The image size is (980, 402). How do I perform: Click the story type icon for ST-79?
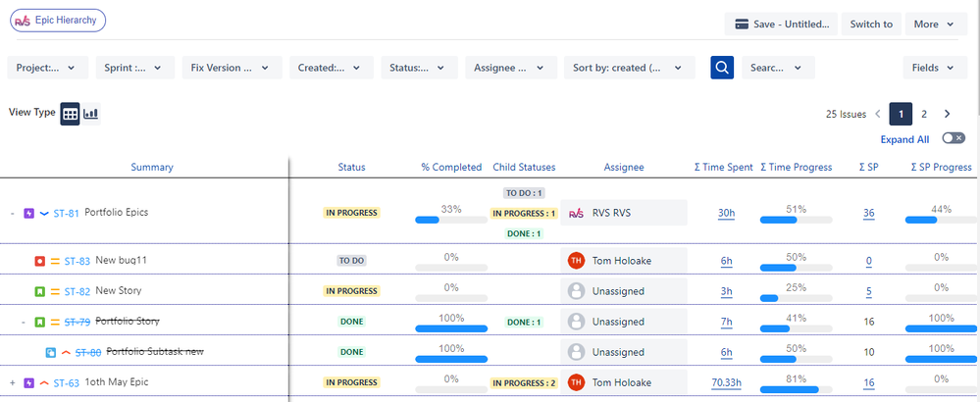39,323
